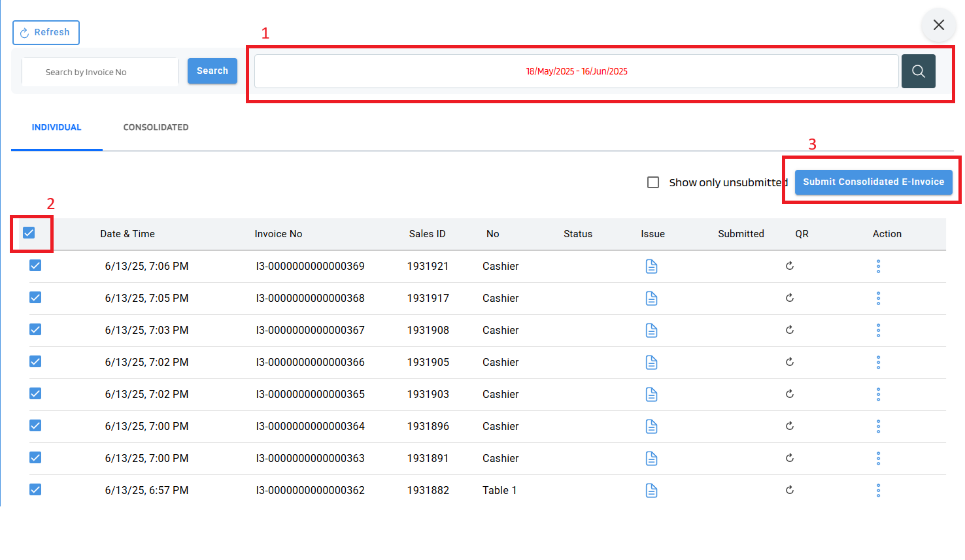Screen dimensions: 965x560
Task: Click date 6/13/25, 7:03 PM
Action: tap(147, 330)
